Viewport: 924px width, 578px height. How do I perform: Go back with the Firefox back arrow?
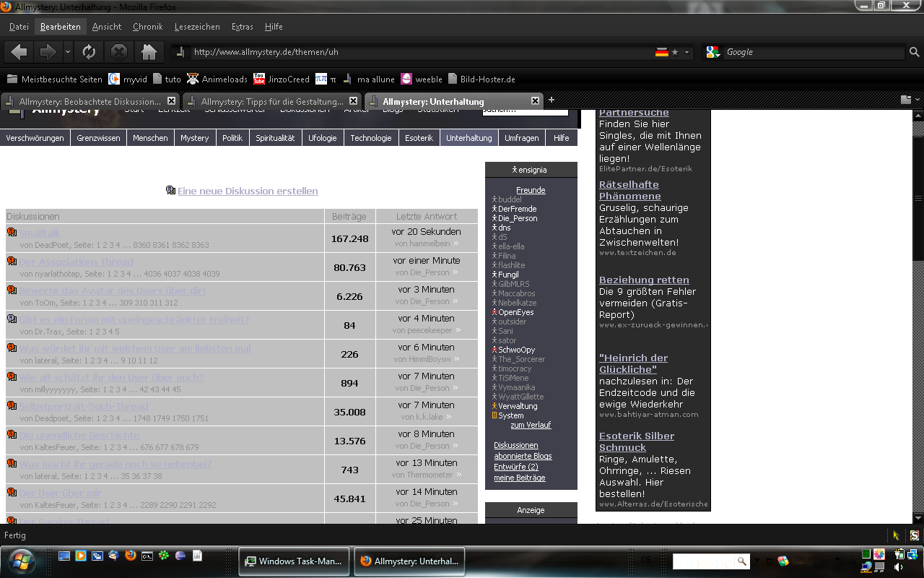(19, 52)
